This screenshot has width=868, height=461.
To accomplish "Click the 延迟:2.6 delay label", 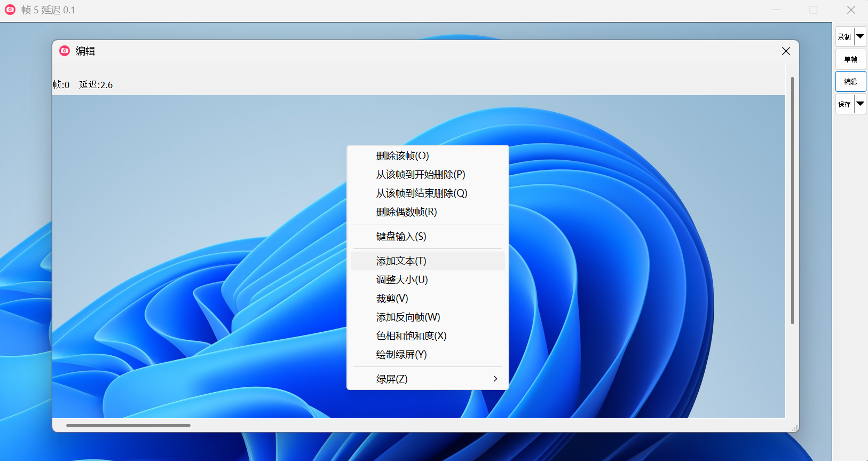I will pos(96,85).
